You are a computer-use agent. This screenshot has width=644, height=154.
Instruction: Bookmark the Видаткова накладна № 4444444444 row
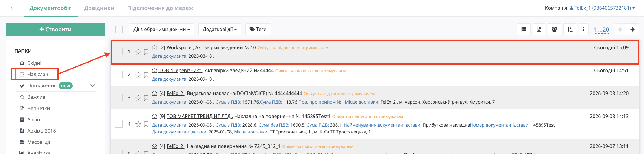click(146, 98)
